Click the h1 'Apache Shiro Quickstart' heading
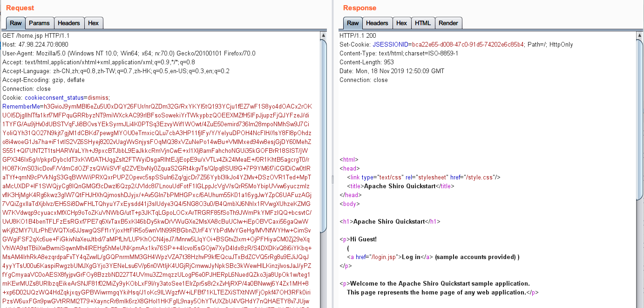This screenshot has width=644, height=308. tap(389, 221)
